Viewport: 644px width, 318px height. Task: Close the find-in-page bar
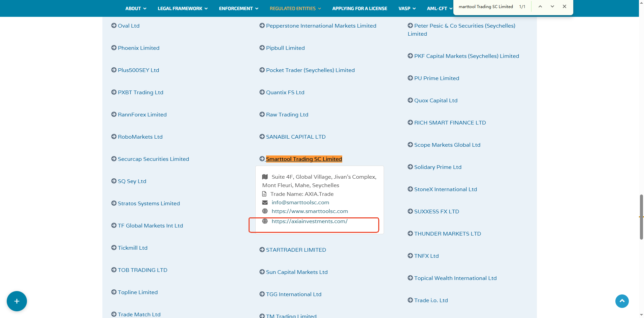coord(565,7)
